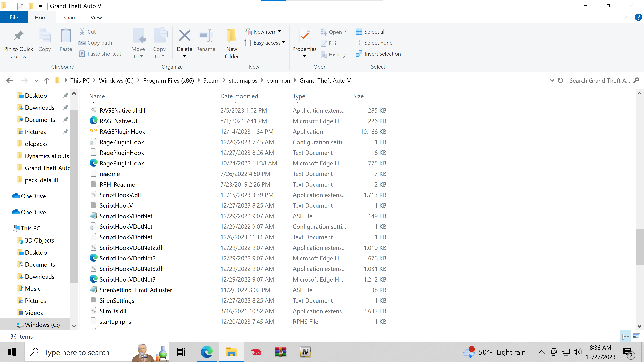Viewport: 644px width, 362px height.
Task: Switch to large icons view toggle
Action: (x=636, y=336)
